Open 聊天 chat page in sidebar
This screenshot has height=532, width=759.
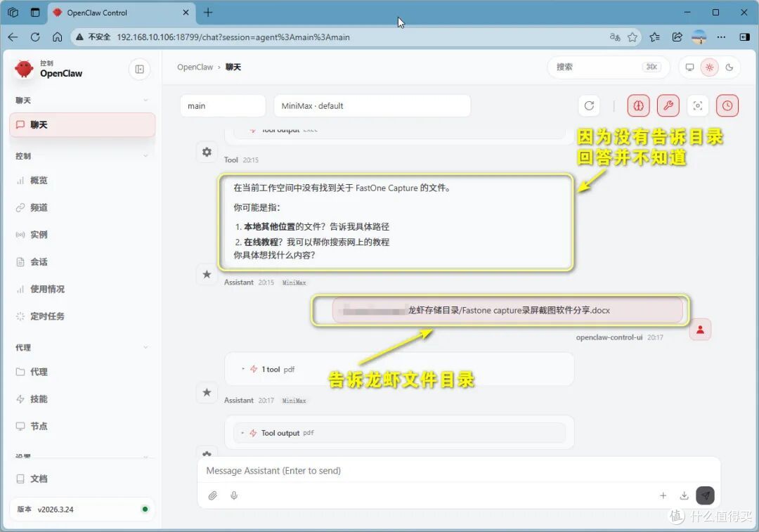pyautogui.click(x=82, y=125)
